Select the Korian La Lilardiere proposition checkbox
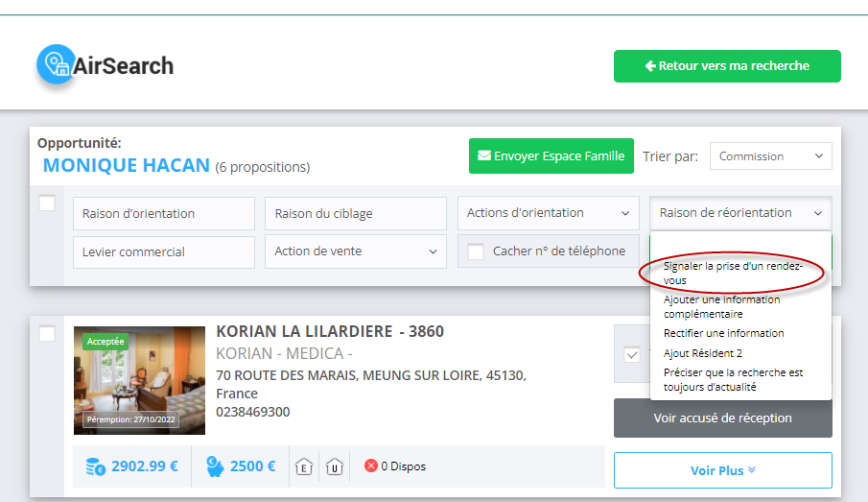 click(47, 334)
